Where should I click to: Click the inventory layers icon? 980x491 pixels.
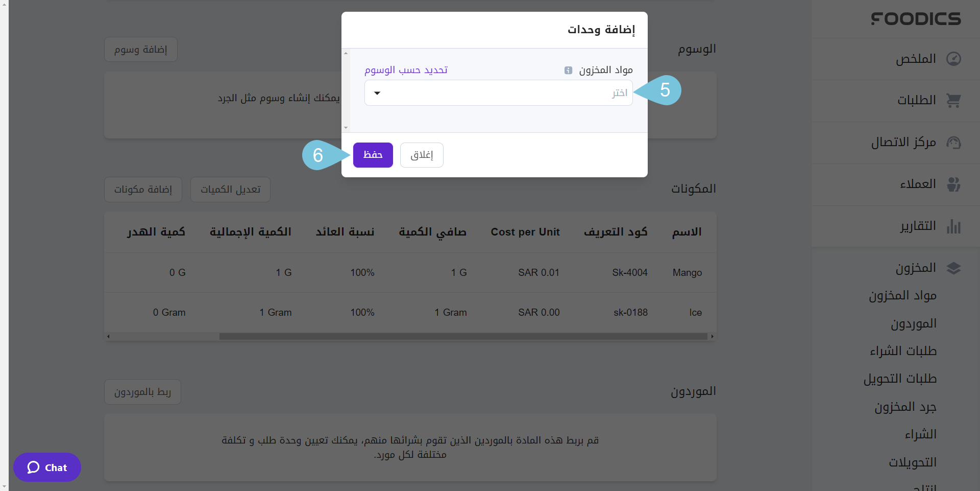point(953,268)
